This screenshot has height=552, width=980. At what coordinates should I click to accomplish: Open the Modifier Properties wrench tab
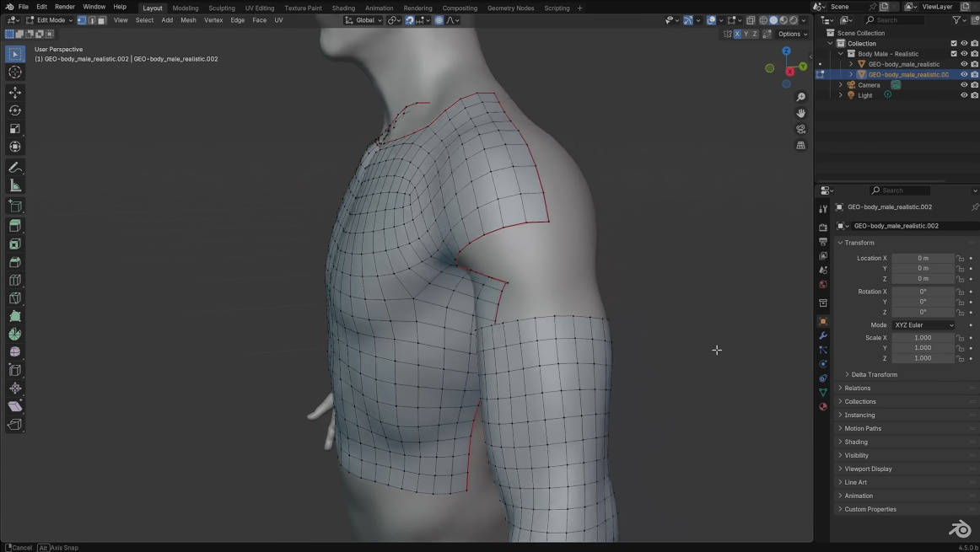[x=823, y=335]
